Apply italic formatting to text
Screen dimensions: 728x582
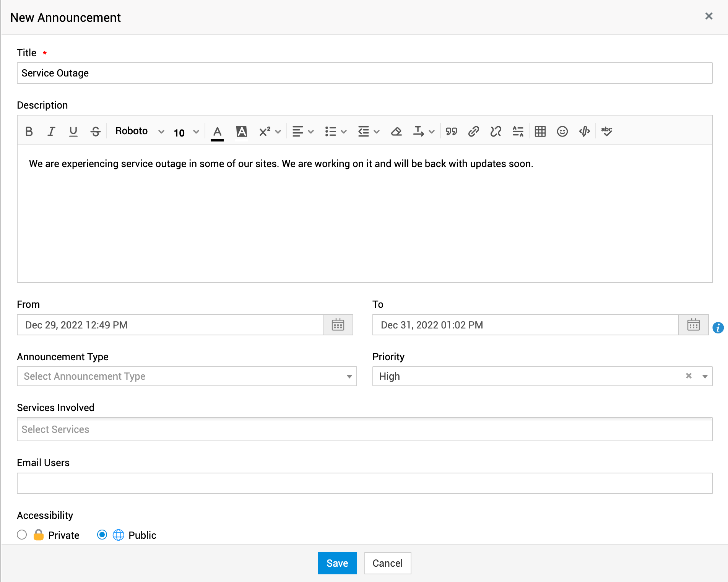click(51, 132)
